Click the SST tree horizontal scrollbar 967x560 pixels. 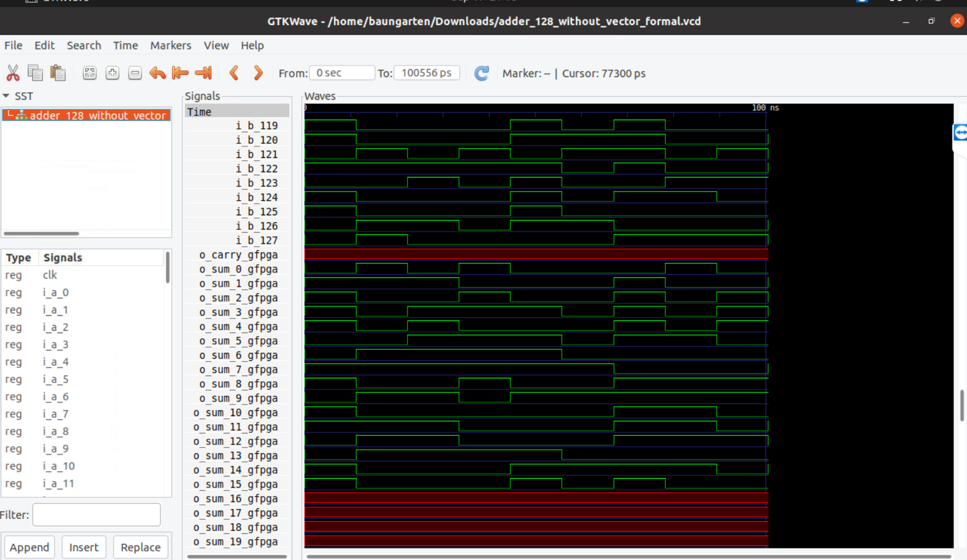tap(41, 233)
